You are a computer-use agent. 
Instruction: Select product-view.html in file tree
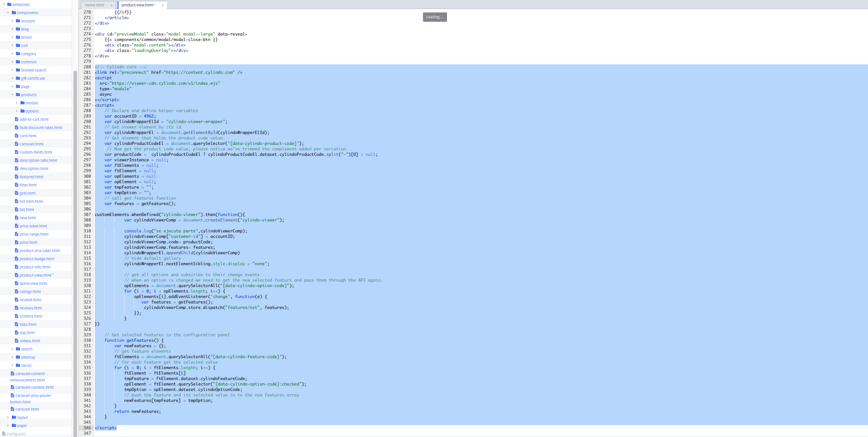(x=36, y=275)
